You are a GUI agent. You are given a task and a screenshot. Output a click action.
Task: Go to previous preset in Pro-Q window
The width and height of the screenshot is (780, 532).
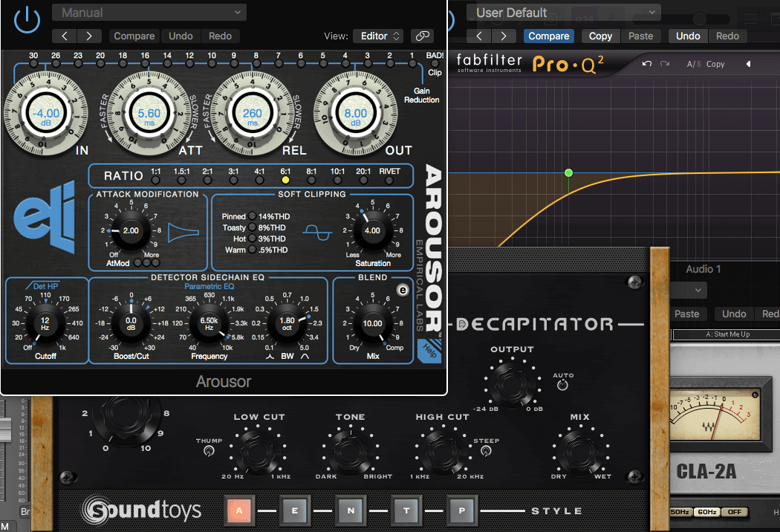click(479, 36)
